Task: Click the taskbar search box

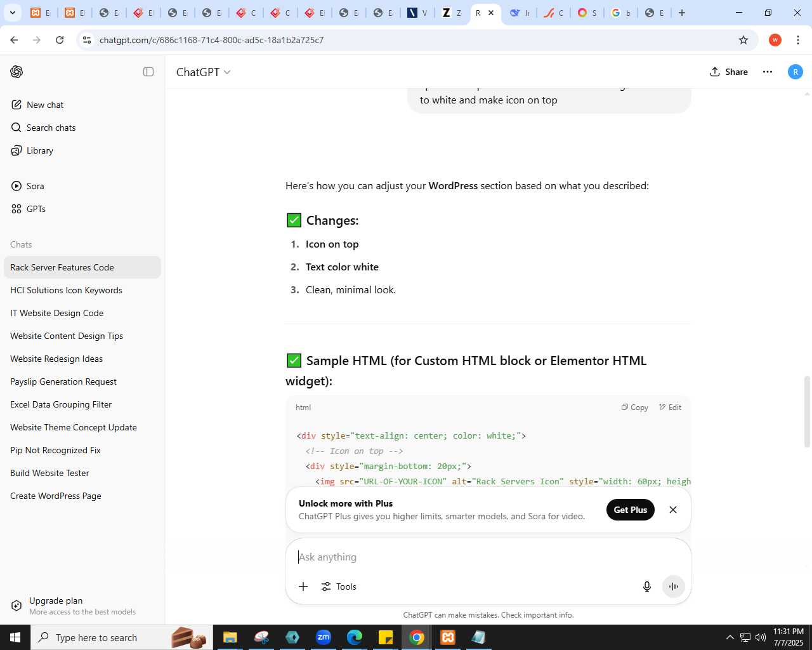Action: point(122,637)
